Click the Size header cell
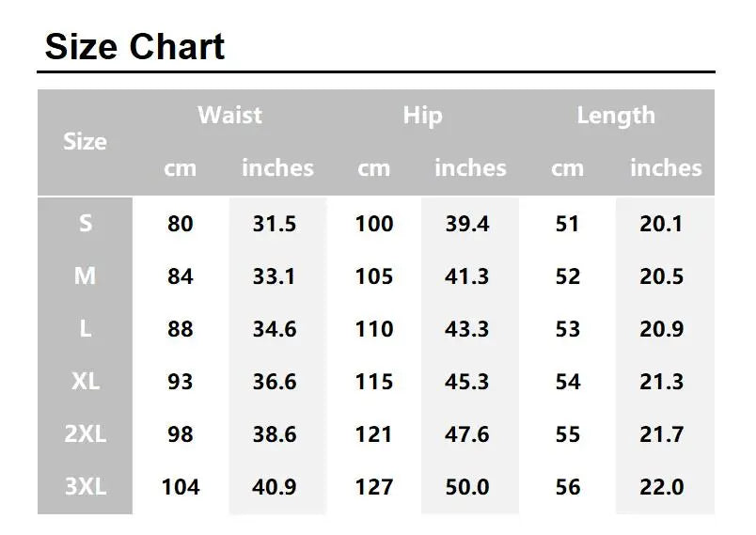 click(x=85, y=142)
